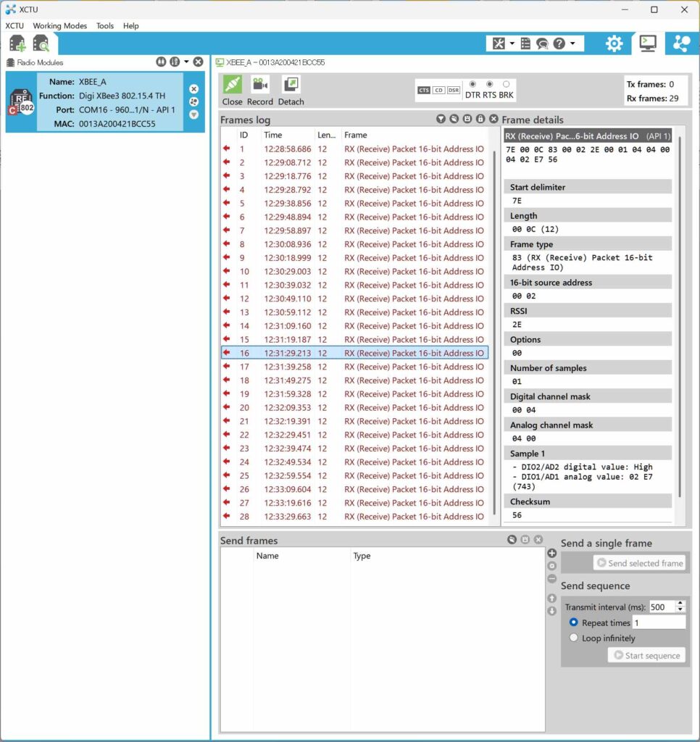
Task: Switch to Configuration working mode gear
Action: pyautogui.click(x=614, y=43)
